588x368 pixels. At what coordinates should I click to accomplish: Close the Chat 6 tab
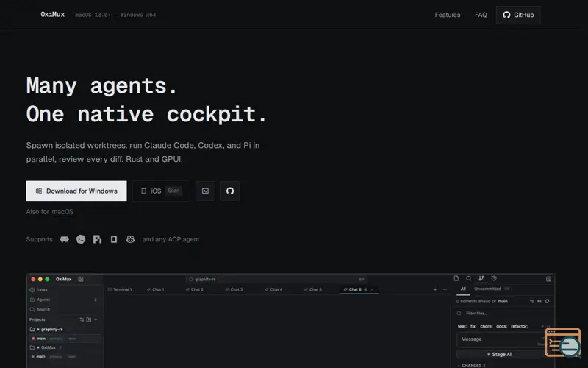[x=372, y=289]
